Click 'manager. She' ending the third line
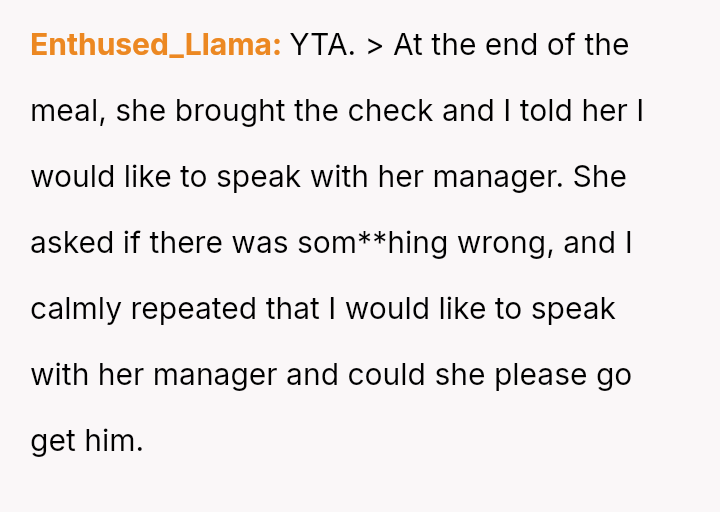This screenshot has height=512, width=720. [x=529, y=178]
